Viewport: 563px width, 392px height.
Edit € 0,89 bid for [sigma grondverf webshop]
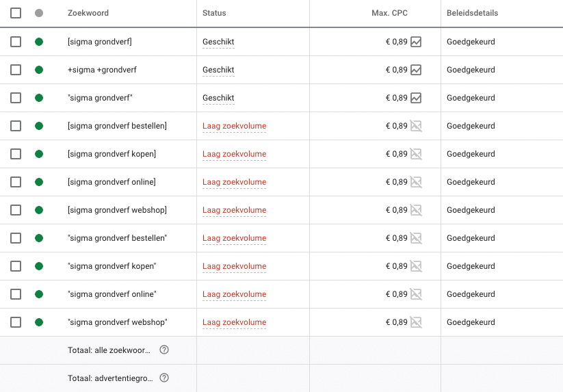(396, 210)
